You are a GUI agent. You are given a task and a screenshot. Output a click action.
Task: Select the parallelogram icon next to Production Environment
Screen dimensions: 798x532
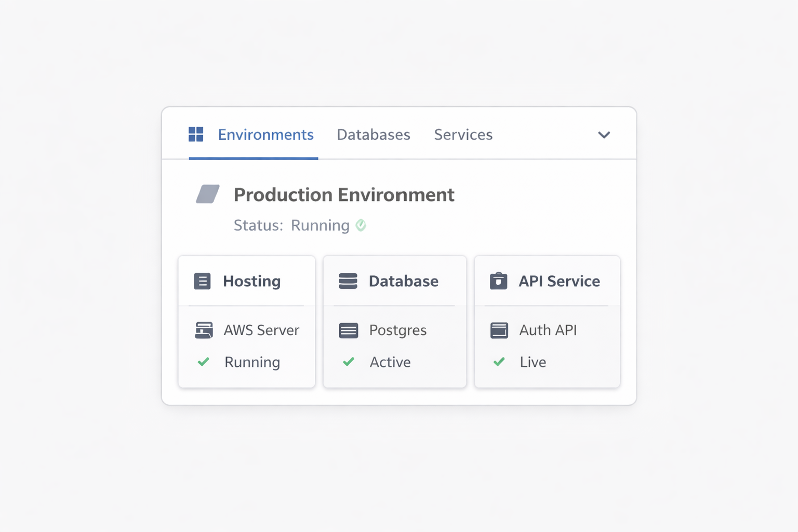(x=208, y=194)
